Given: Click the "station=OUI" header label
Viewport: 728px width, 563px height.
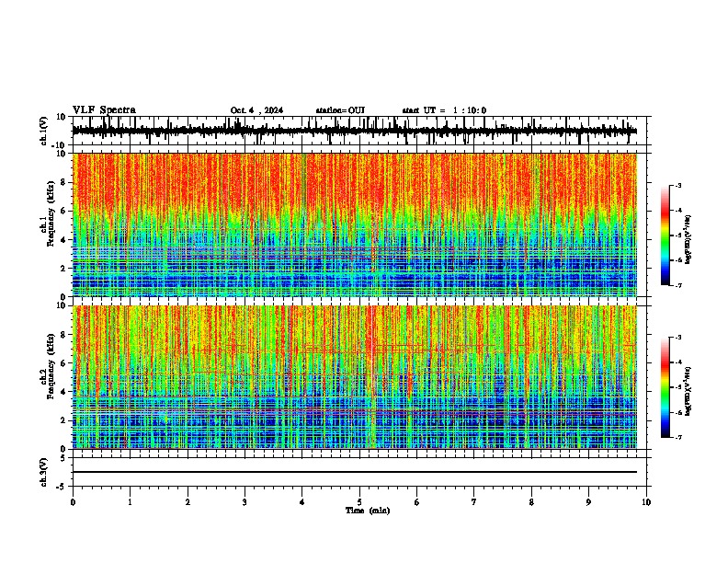Looking at the screenshot, I should point(340,110).
